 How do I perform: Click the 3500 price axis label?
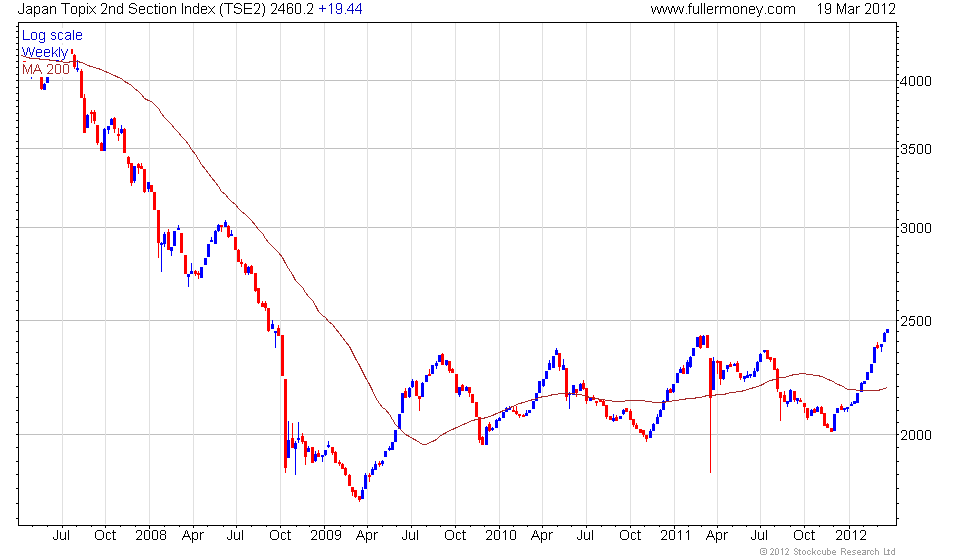coord(916,149)
